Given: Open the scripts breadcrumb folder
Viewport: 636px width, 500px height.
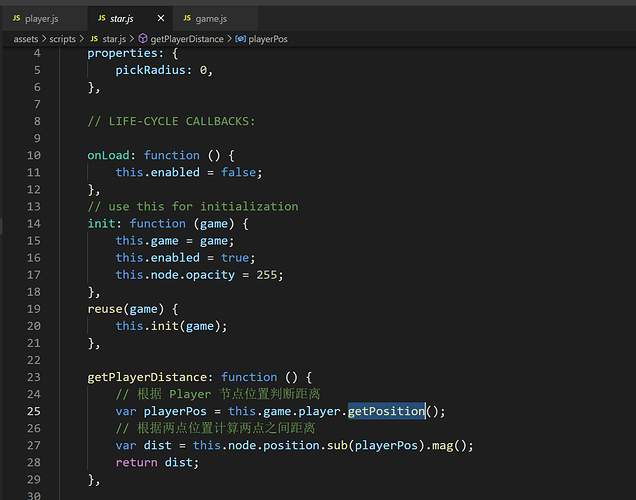Looking at the screenshot, I should coord(62,39).
